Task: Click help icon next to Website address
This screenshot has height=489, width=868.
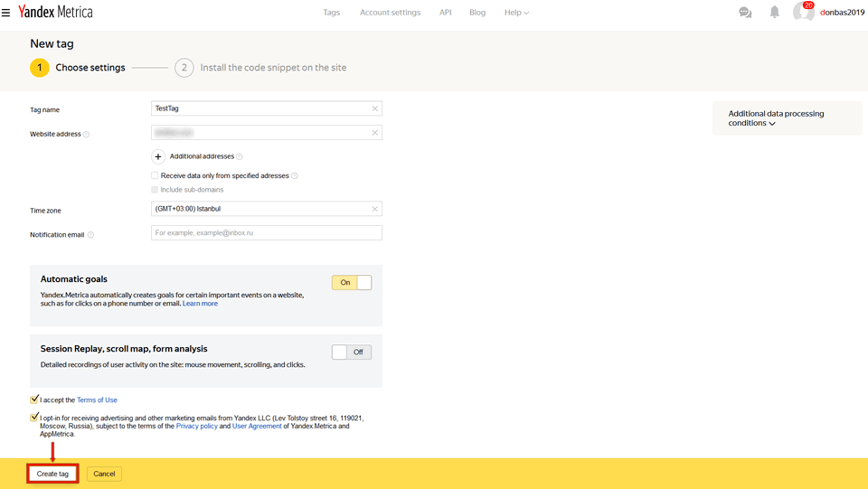Action: pyautogui.click(x=87, y=135)
